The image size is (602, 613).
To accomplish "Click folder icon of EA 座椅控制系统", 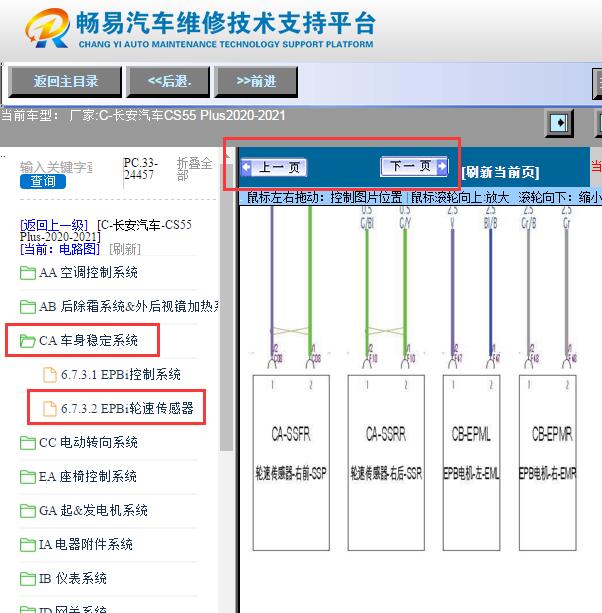I will coord(28,477).
